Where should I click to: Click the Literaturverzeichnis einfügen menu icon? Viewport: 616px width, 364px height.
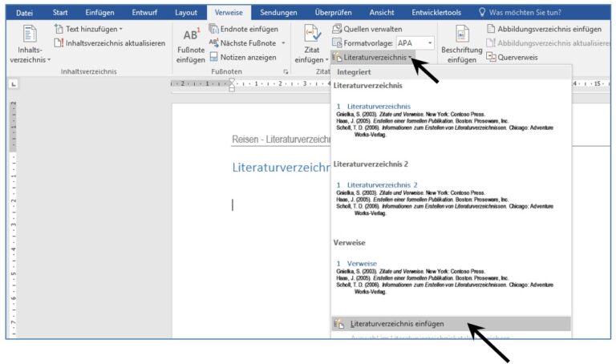click(338, 324)
